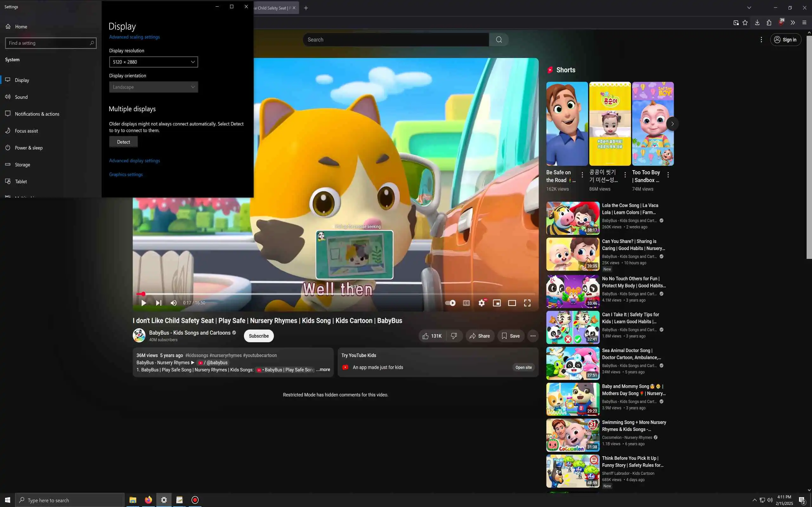Click the thumbs down dislike icon
The height and width of the screenshot is (507, 812).
(454, 336)
